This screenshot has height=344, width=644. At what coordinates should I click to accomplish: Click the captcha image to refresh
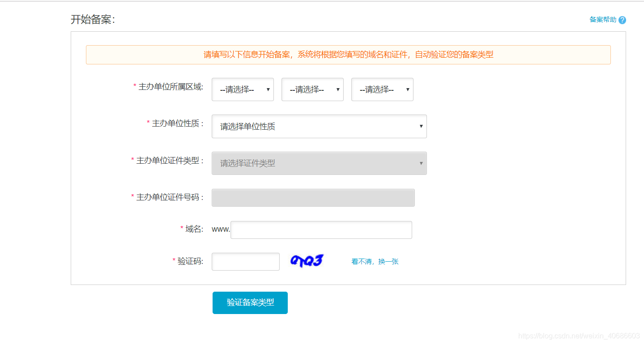pos(307,261)
